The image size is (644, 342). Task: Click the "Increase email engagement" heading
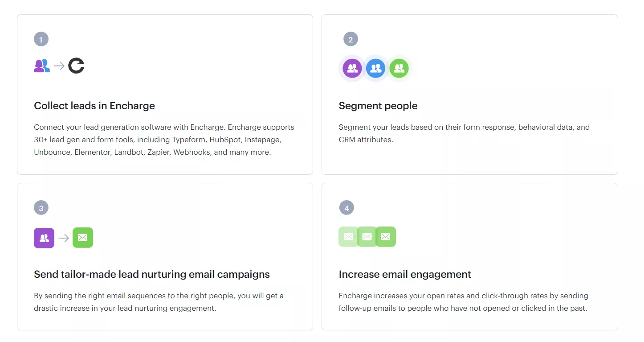click(x=405, y=274)
